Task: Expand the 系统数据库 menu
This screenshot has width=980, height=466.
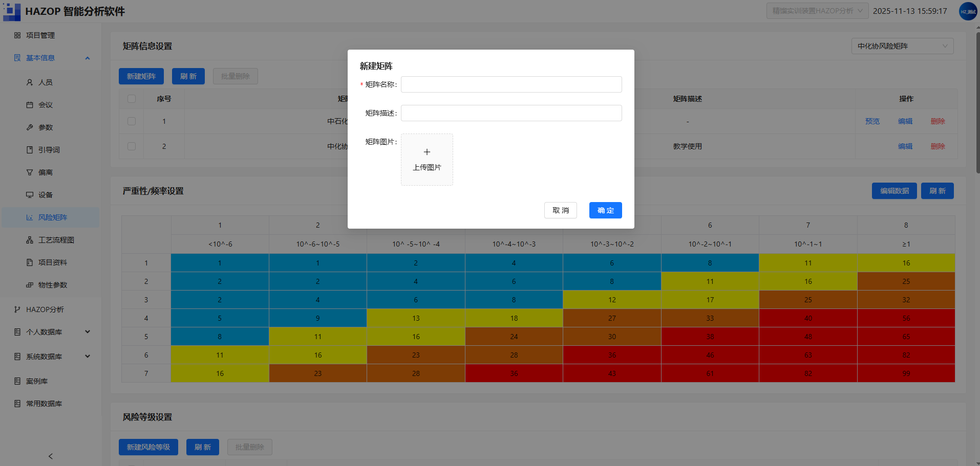Action: coord(52,357)
